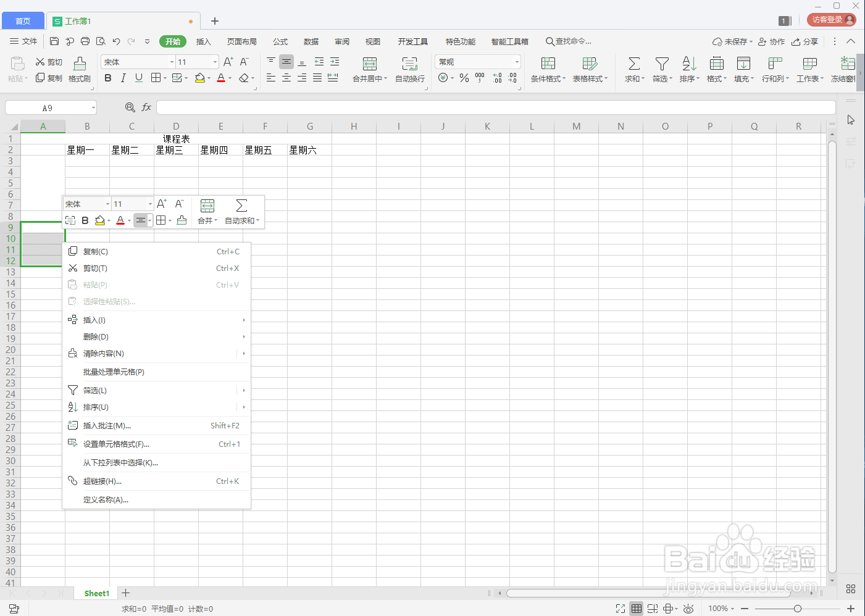Click the percent style icon
This screenshot has height=616, width=865.
(464, 78)
